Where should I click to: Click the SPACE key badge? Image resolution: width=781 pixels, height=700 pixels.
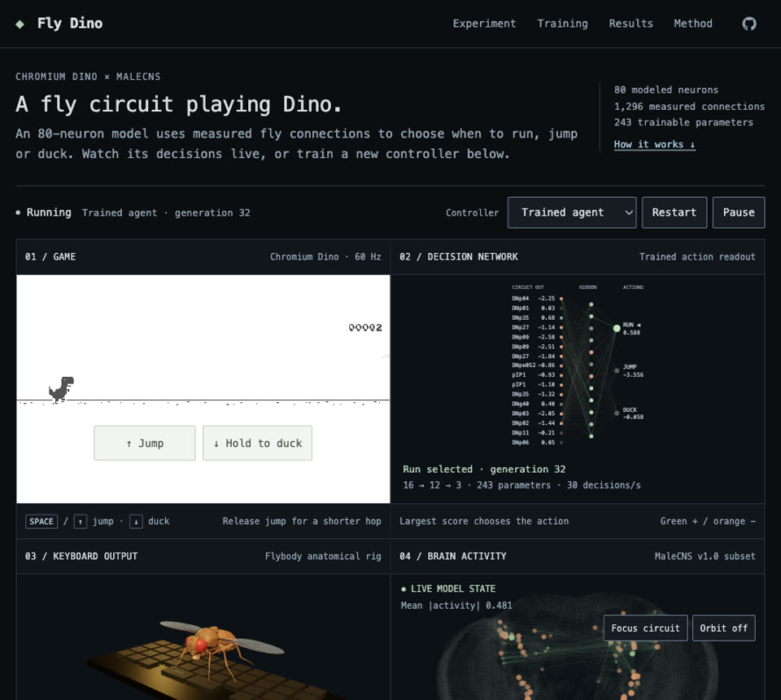click(x=41, y=521)
